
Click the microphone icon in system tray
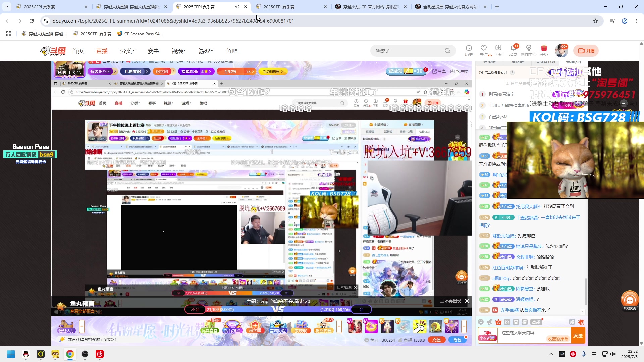coord(584,354)
